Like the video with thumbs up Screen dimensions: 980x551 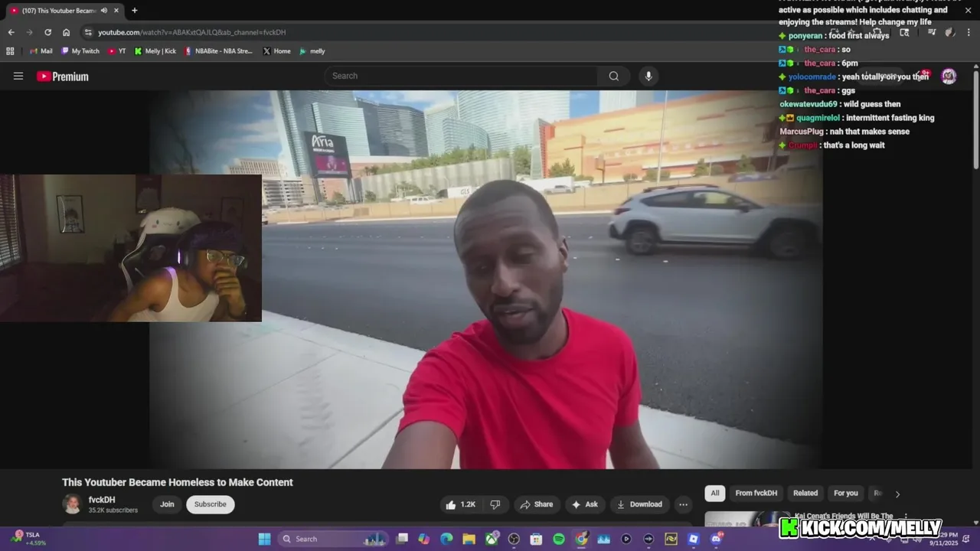460,504
